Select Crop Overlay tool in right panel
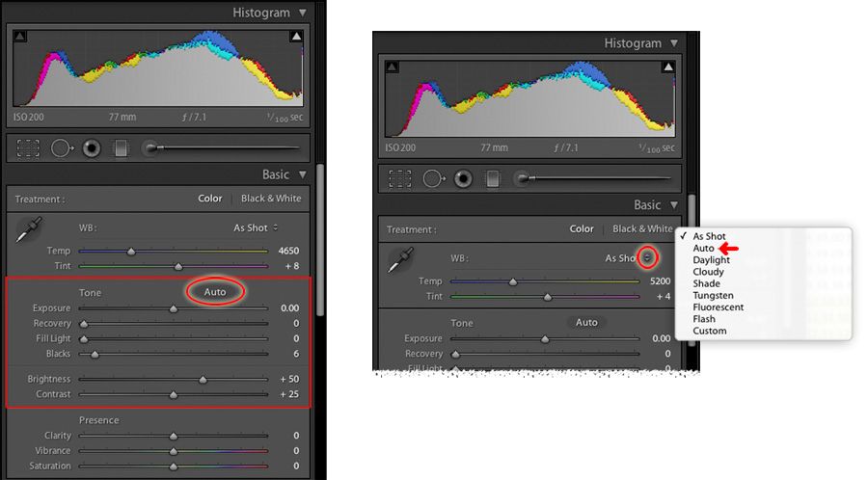The width and height of the screenshot is (868, 480). pos(400,178)
